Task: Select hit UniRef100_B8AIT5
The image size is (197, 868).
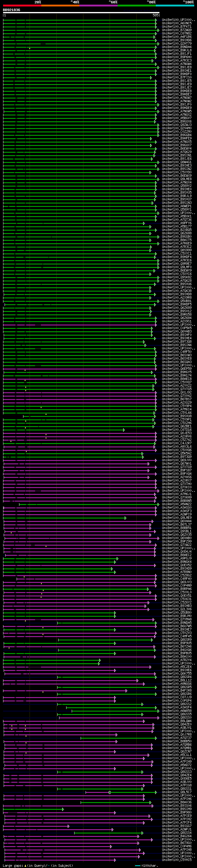Action: 177,240
